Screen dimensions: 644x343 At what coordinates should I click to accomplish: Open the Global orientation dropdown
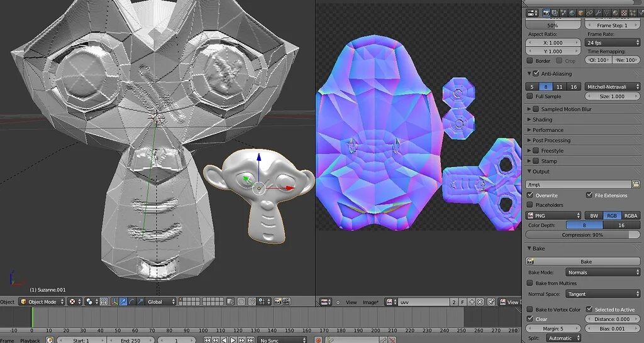[x=160, y=302]
